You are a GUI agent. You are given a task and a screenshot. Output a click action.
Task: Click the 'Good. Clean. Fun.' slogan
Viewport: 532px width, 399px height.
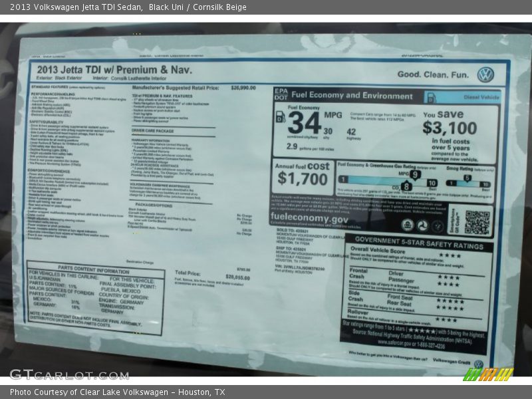click(433, 74)
